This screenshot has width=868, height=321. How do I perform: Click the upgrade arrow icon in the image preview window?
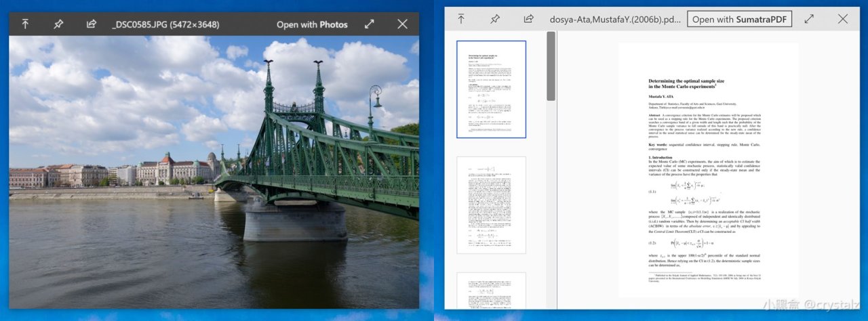25,24
